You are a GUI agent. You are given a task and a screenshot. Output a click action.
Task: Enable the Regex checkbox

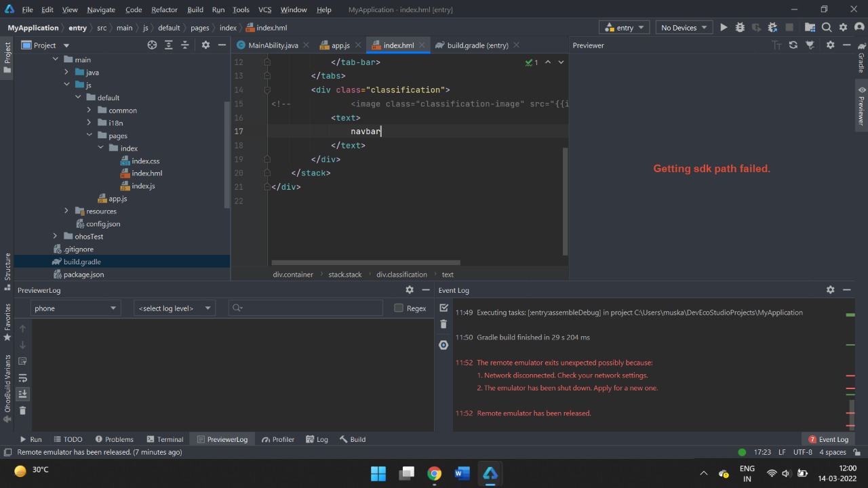pos(399,308)
